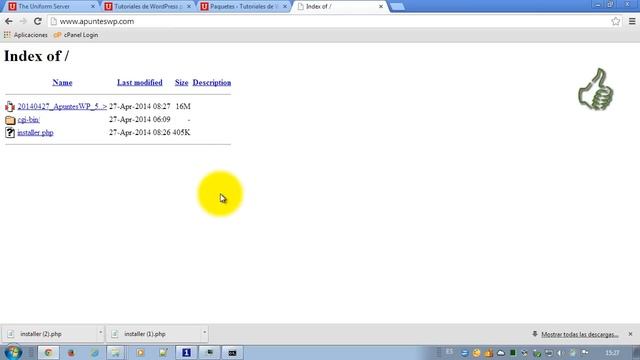640x360 pixels.
Task: Click the date 27-Apr-2014 06:09
Action: tap(140, 119)
